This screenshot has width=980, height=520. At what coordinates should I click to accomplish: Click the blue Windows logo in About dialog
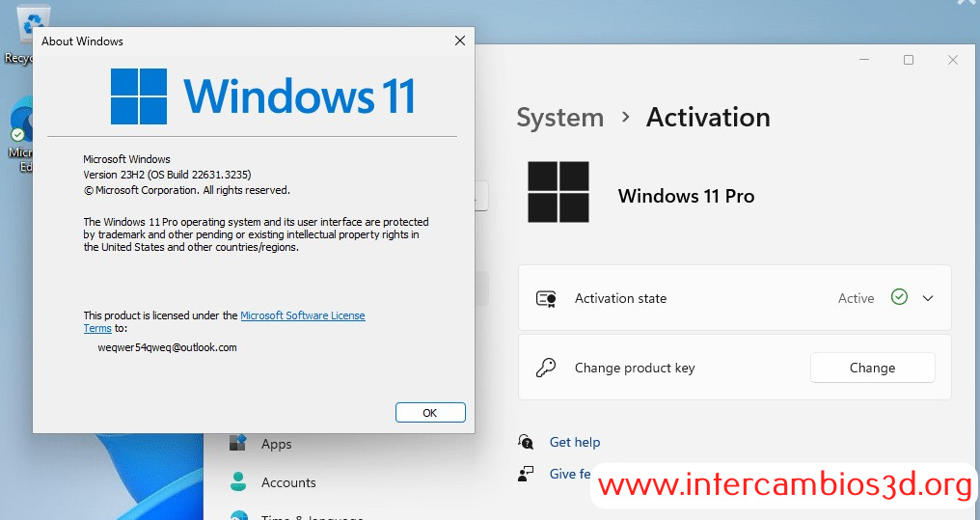coord(139,96)
